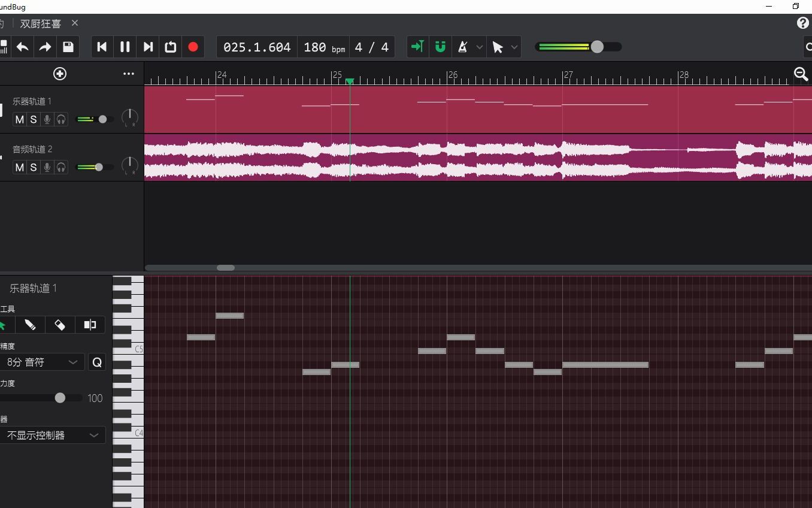Select the 乐器轨道 1 track name
Image resolution: width=812 pixels, height=508 pixels.
pyautogui.click(x=32, y=101)
